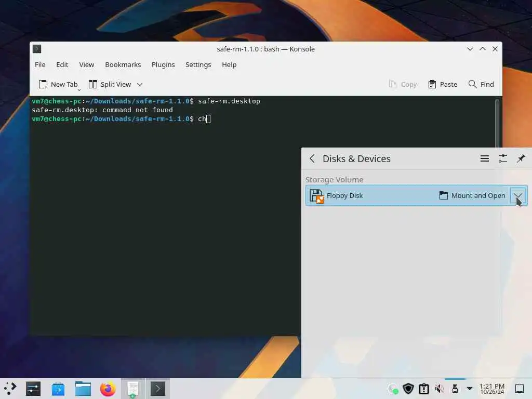Image resolution: width=532 pixels, height=399 pixels.
Task: Click the clock showing 1:21 PM
Action: click(x=492, y=389)
